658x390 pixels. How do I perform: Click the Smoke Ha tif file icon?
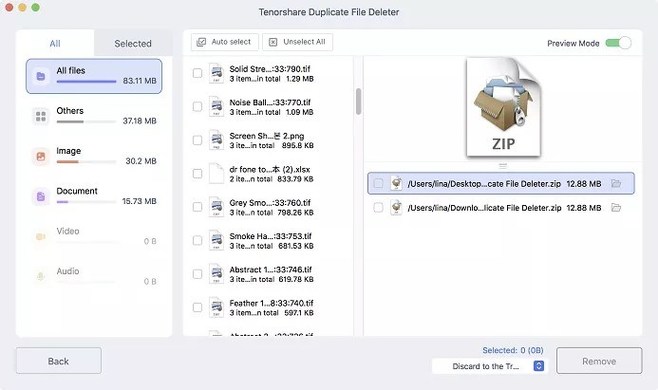point(216,241)
